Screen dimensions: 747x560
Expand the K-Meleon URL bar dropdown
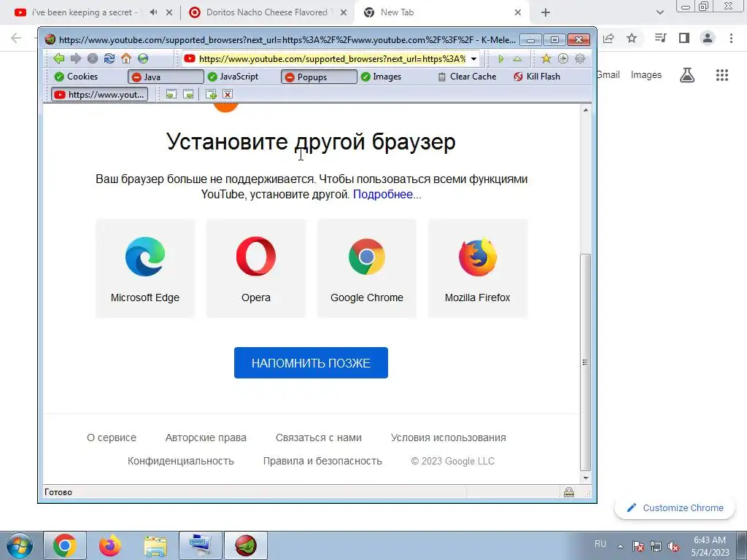coord(473,59)
